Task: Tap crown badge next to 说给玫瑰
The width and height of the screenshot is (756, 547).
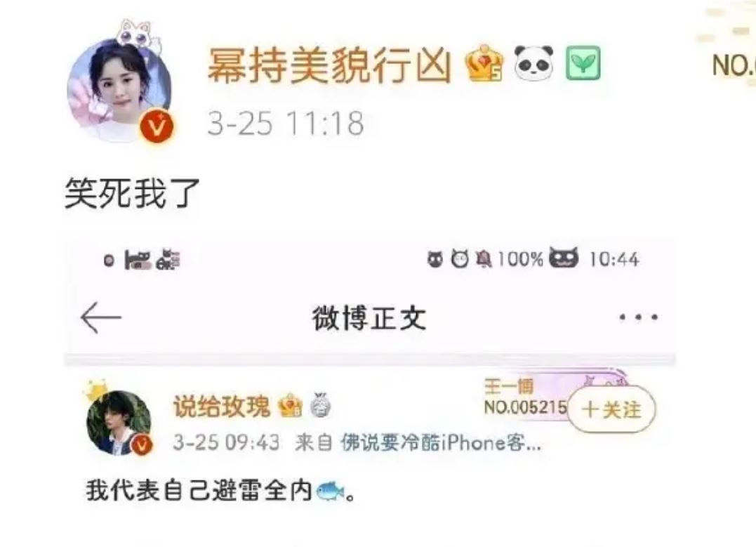Action: pyautogui.click(x=290, y=406)
